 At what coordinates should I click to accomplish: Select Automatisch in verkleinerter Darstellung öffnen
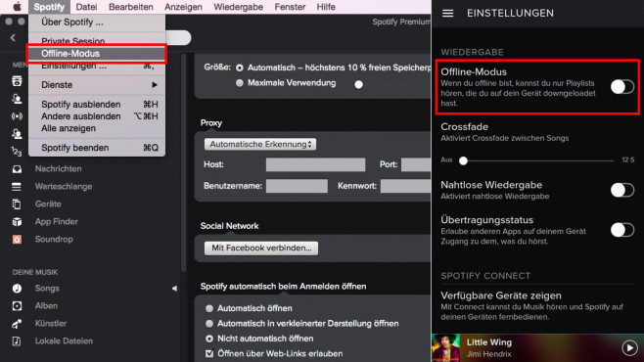coord(209,324)
